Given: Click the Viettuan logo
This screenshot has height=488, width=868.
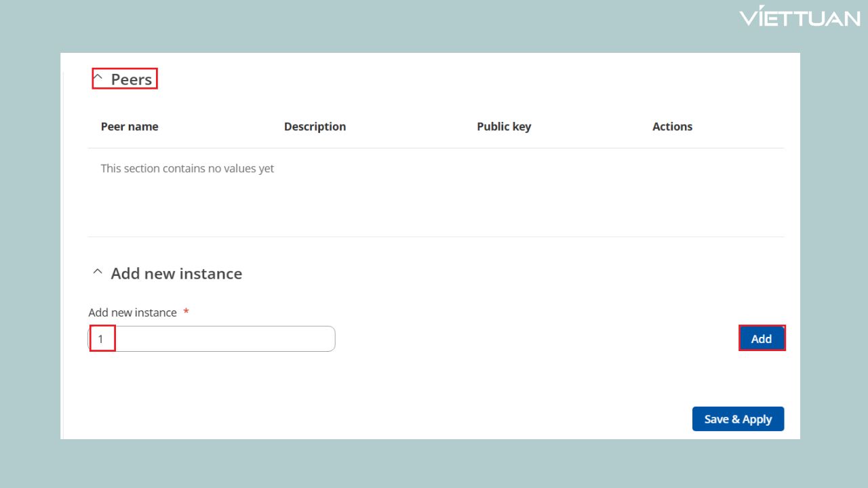Looking at the screenshot, I should pos(800,18).
